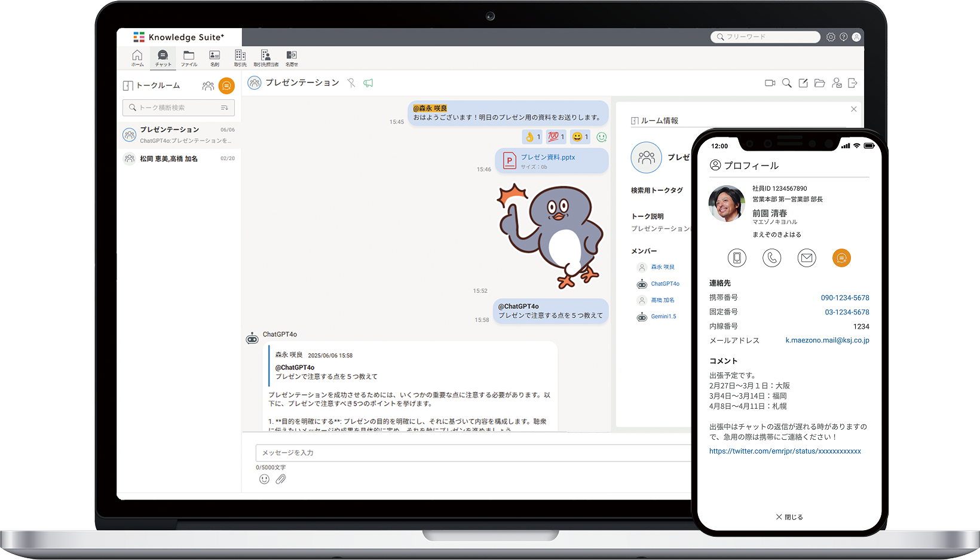Click the orange new talk room button
The image size is (980, 560).
226,86
